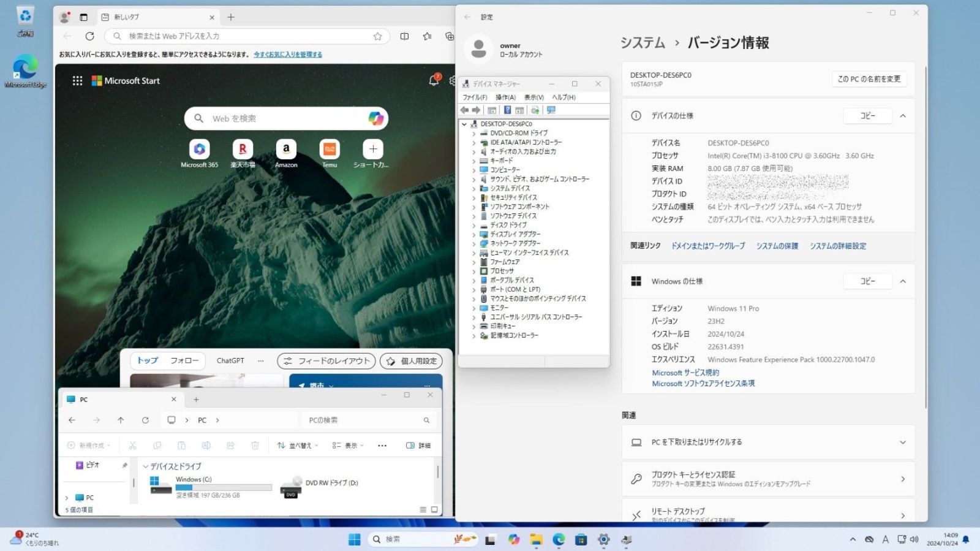This screenshot has width=980, height=551.
Task: Collapse the Devices and drives group in File Explorer
Action: pos(146,466)
